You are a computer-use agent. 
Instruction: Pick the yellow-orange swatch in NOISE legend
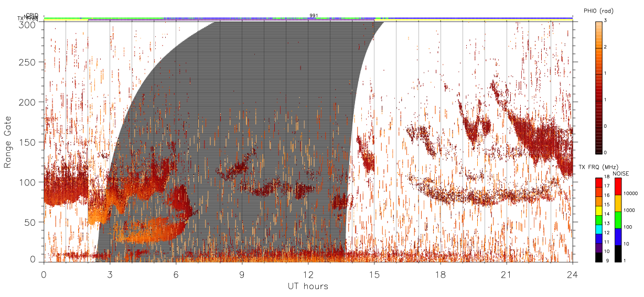618,203
